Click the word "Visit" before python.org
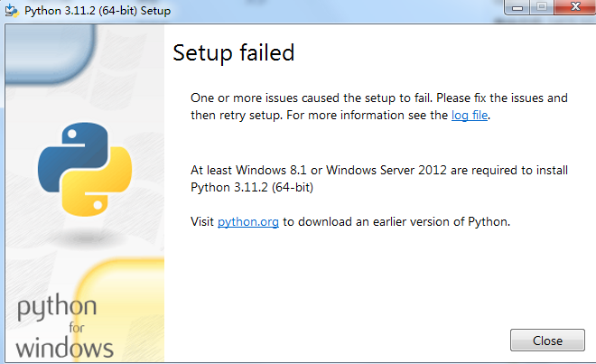Screen dimensions: 596x364 (202, 221)
